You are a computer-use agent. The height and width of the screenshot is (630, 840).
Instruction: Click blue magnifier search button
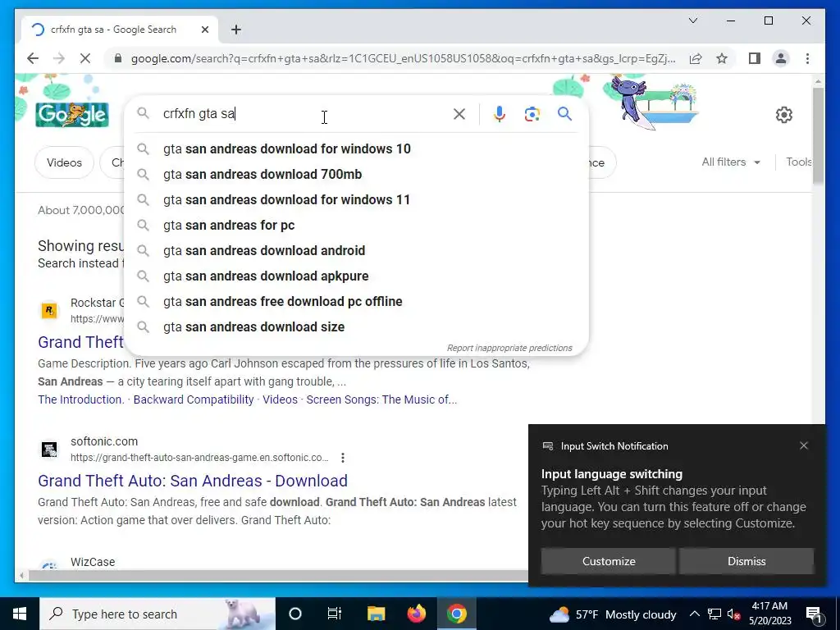pos(564,113)
